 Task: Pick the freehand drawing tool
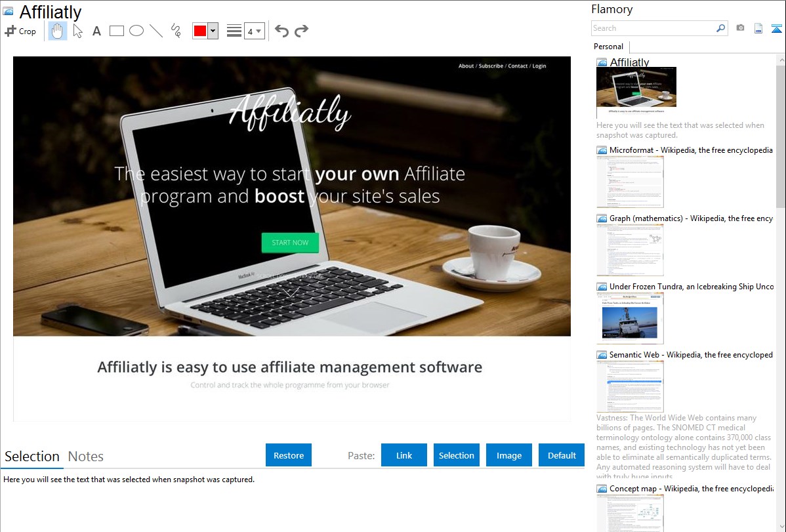(176, 31)
